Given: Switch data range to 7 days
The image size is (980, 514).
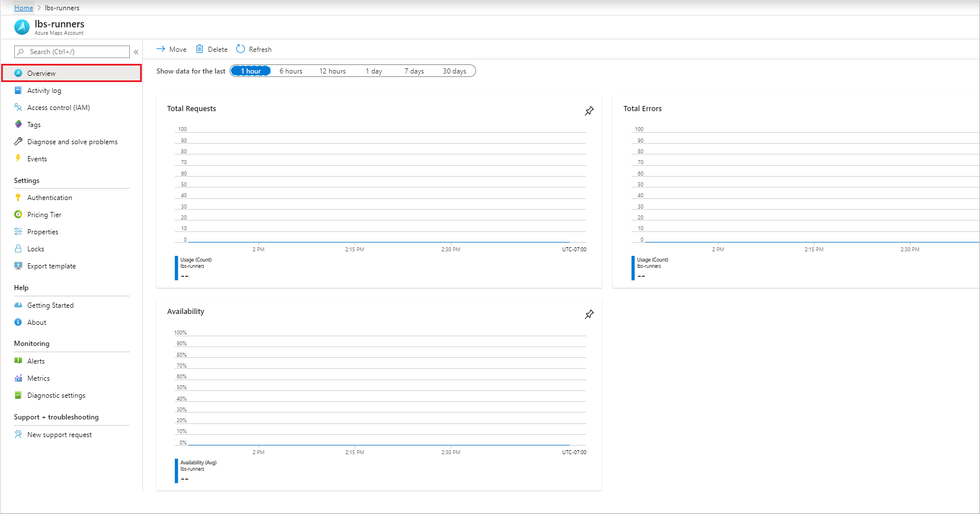Looking at the screenshot, I should (x=414, y=71).
